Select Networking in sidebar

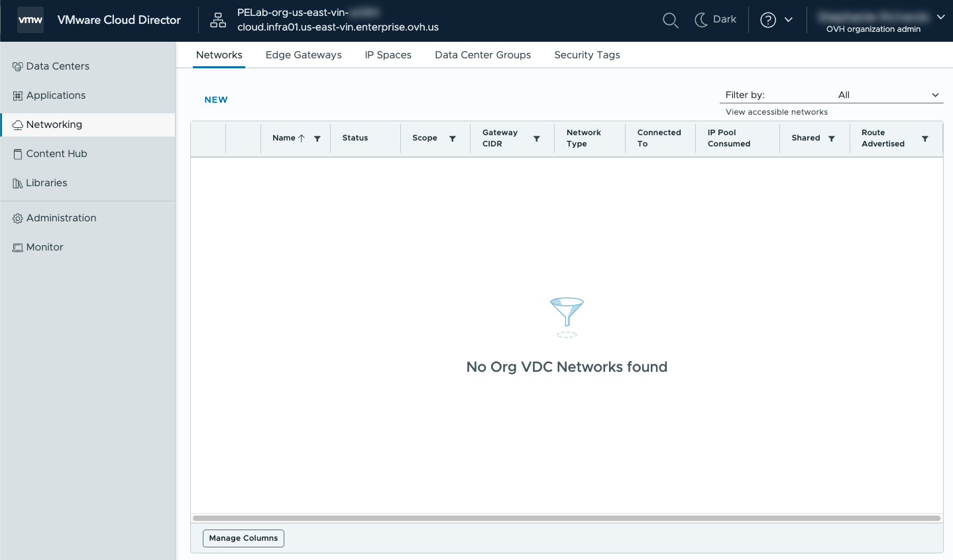(87, 125)
